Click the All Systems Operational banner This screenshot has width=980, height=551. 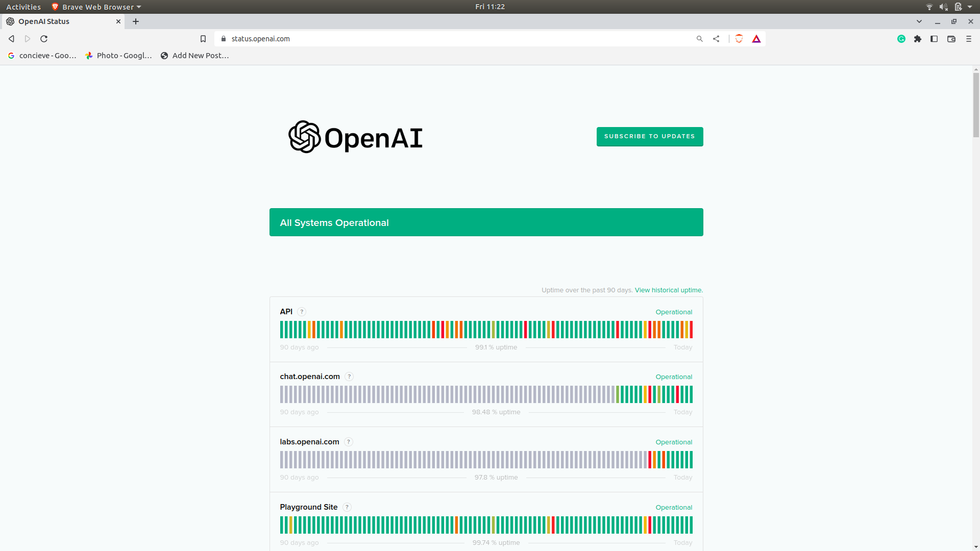tap(486, 222)
